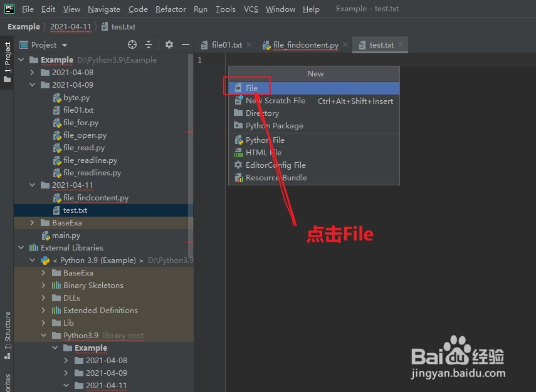The image size is (536, 392).
Task: Choose Python Package from the New menu
Action: coord(260,125)
